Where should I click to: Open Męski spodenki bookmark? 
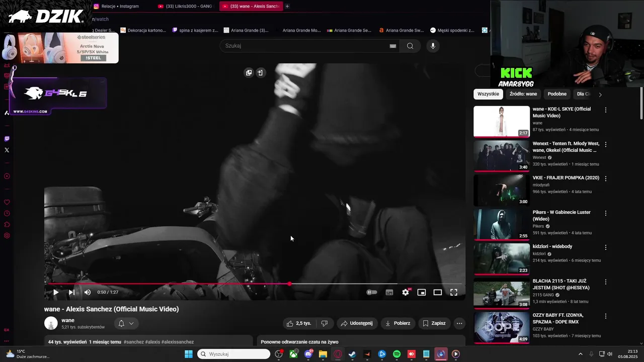[452, 30]
